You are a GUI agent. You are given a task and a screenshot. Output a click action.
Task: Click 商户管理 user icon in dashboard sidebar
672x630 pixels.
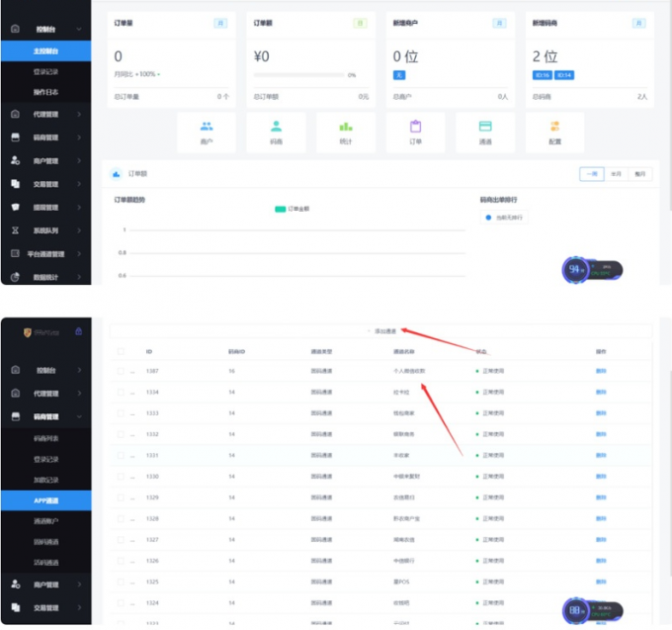tap(15, 160)
